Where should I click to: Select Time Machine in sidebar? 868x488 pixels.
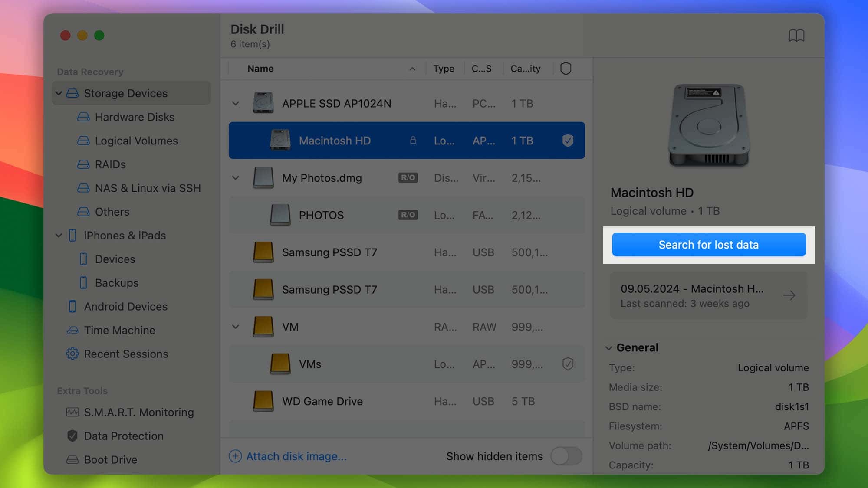click(119, 330)
